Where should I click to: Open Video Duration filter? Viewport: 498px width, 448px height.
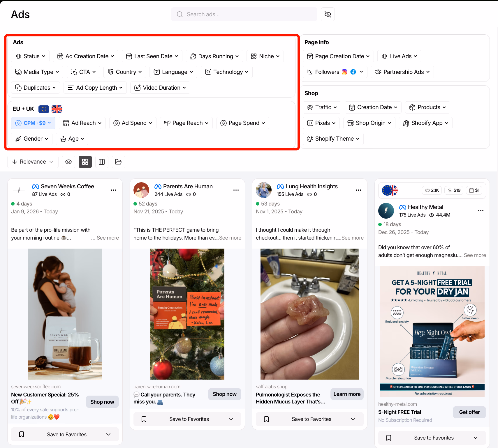(160, 88)
